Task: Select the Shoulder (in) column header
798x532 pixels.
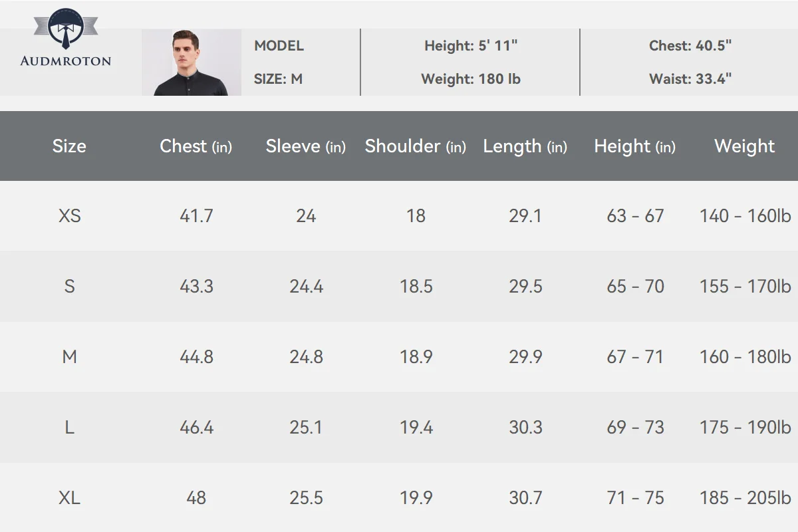Action: 416,146
